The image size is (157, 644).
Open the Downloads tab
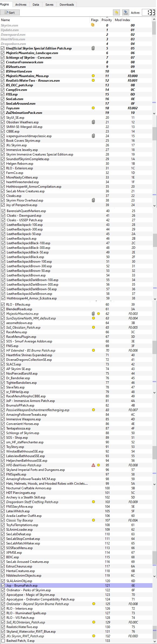coord(67,5)
